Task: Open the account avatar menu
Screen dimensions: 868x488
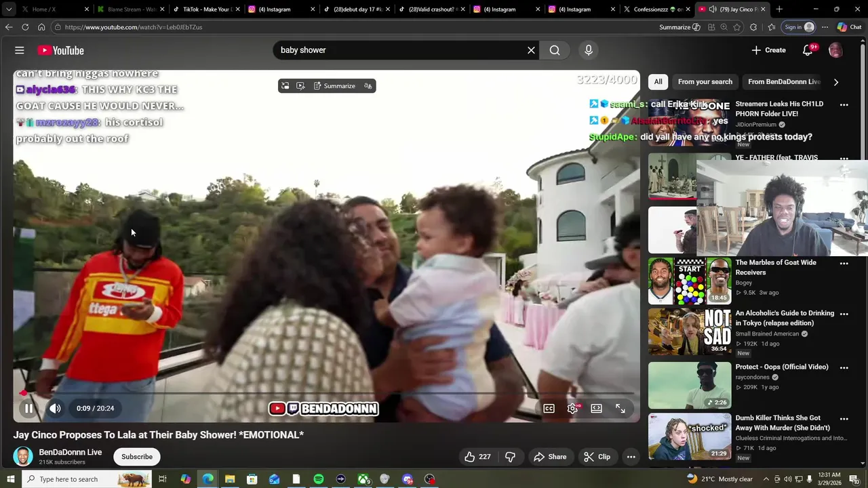Action: (835, 50)
